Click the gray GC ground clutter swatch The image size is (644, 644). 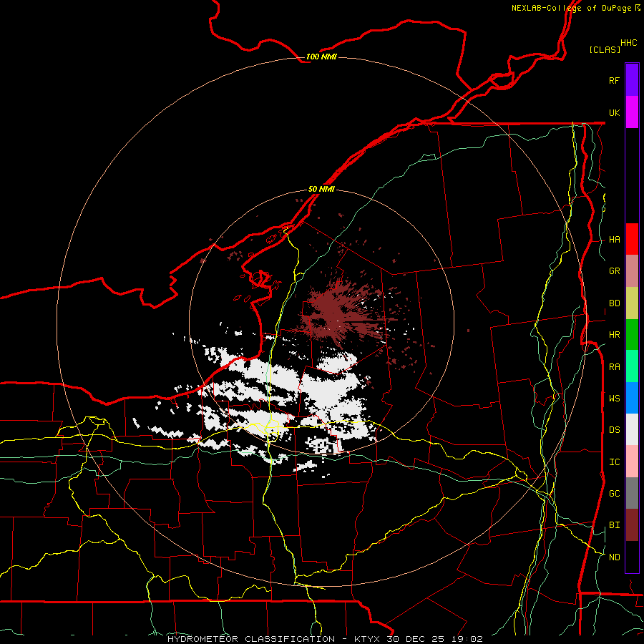[x=632, y=493]
